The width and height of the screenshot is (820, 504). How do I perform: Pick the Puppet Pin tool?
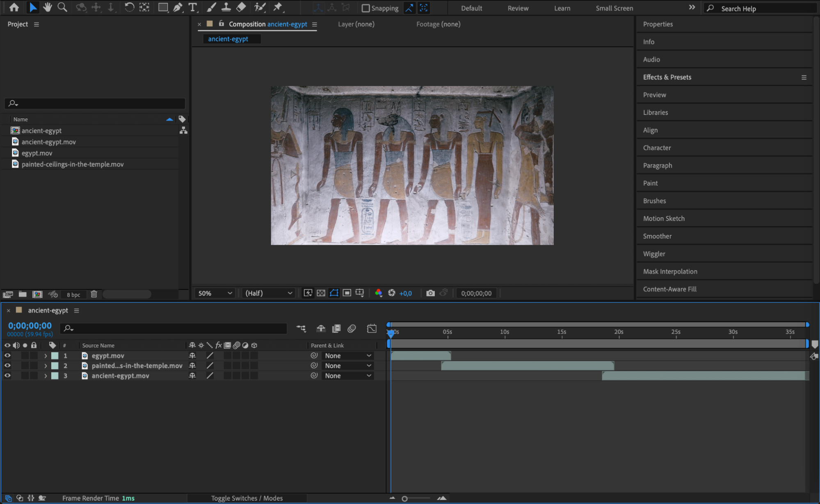click(278, 7)
